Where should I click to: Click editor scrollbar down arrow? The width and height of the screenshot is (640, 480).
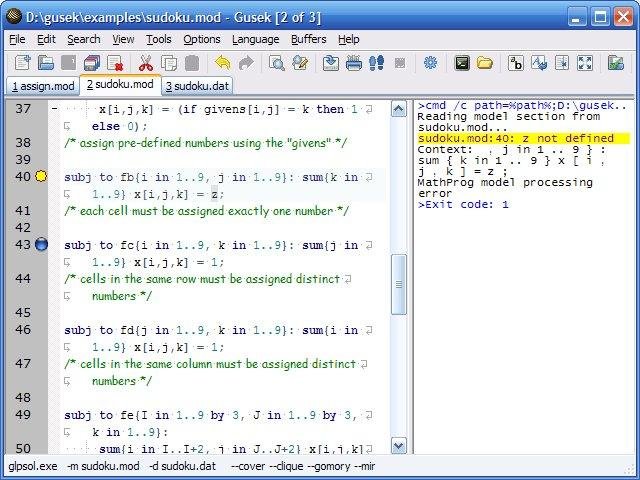point(399,446)
